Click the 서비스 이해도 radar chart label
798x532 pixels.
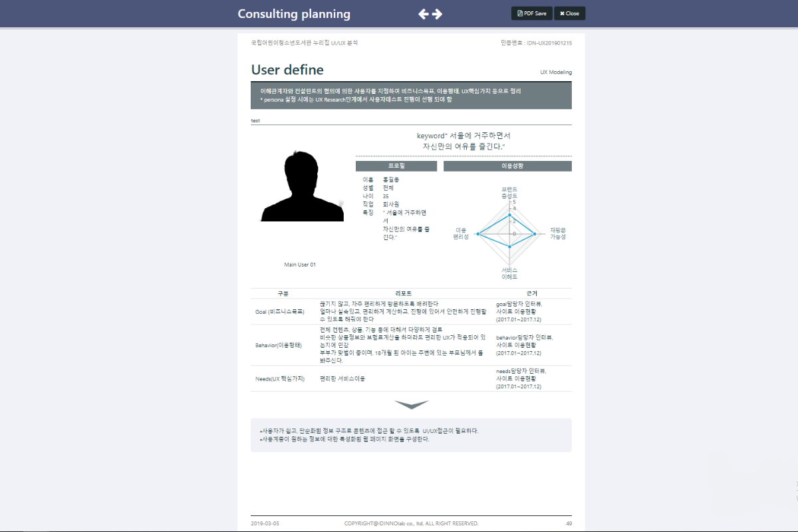pos(509,273)
